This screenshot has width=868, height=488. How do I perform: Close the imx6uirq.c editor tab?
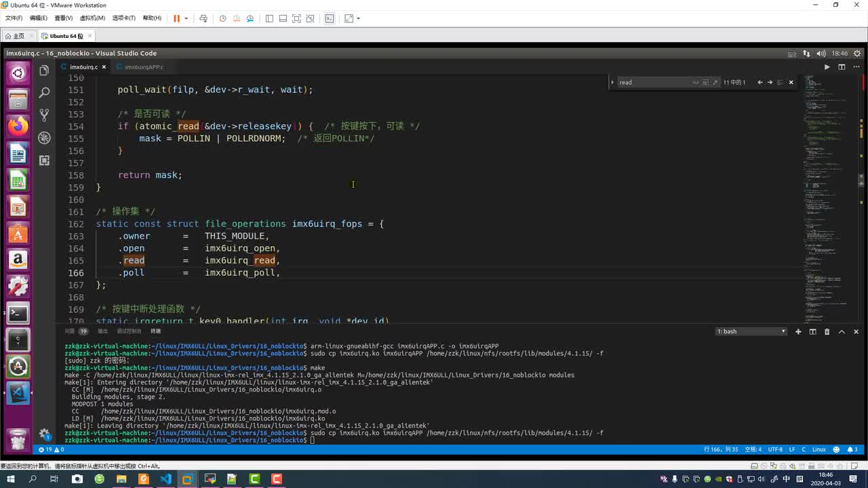pos(104,67)
